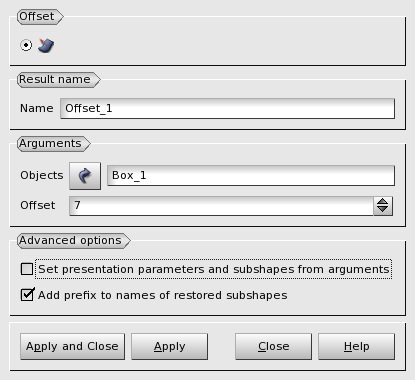The width and height of the screenshot is (415, 380).
Task: Click the blue offset surface icon
Action: pyautogui.click(x=46, y=45)
